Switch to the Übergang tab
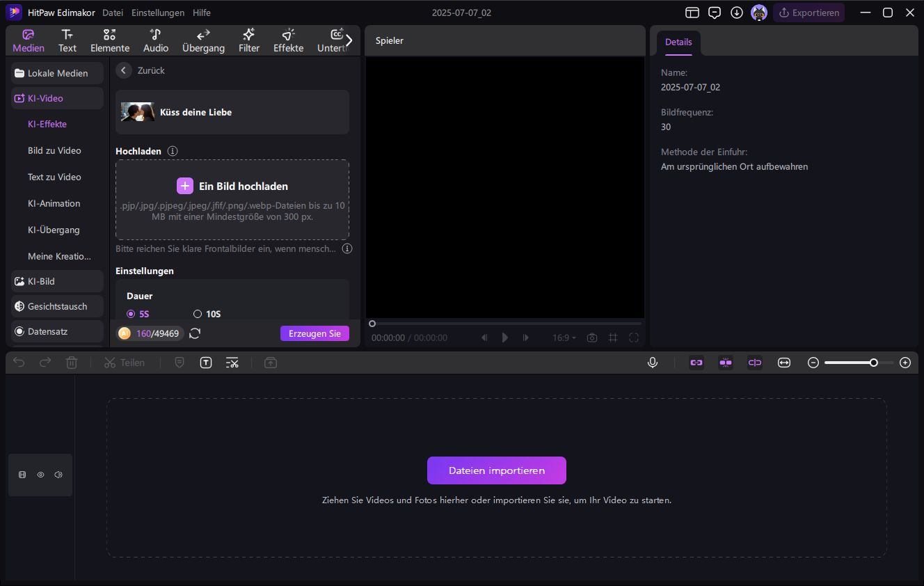The image size is (924, 586). click(203, 40)
